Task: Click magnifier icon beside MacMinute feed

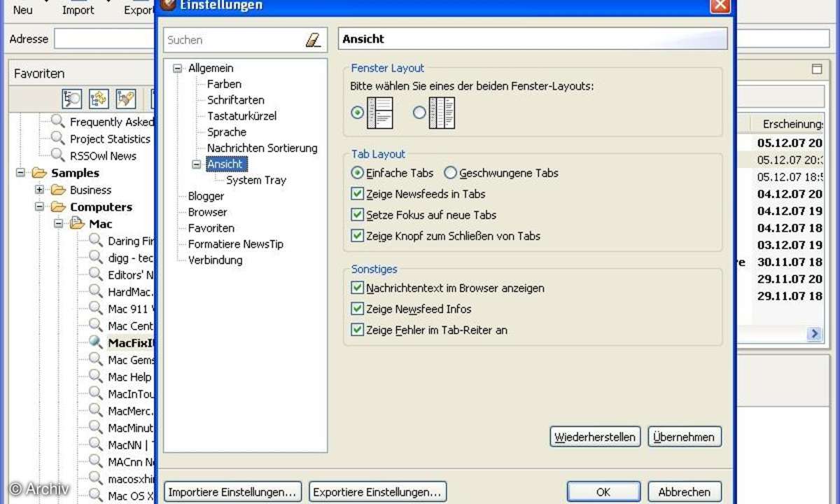Action: click(96, 428)
